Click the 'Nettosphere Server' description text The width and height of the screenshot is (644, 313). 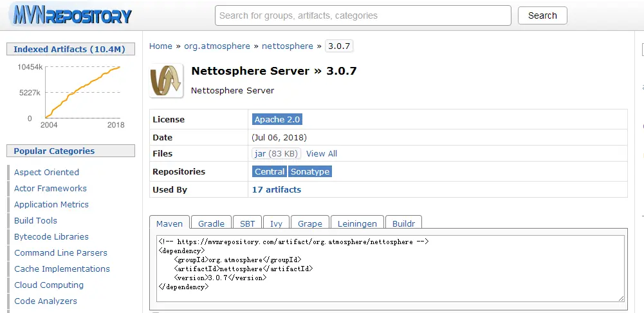232,90
